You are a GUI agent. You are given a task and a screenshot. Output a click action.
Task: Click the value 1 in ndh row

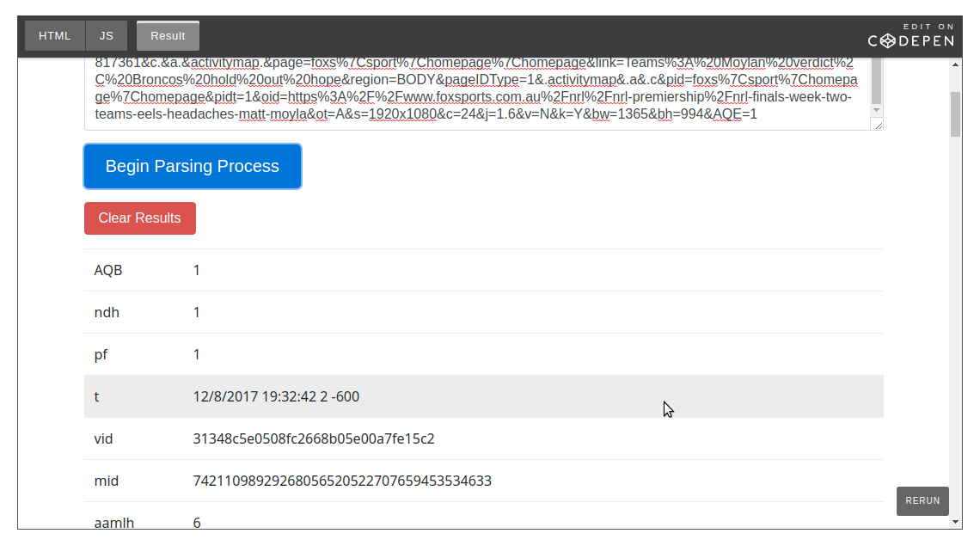coord(196,312)
